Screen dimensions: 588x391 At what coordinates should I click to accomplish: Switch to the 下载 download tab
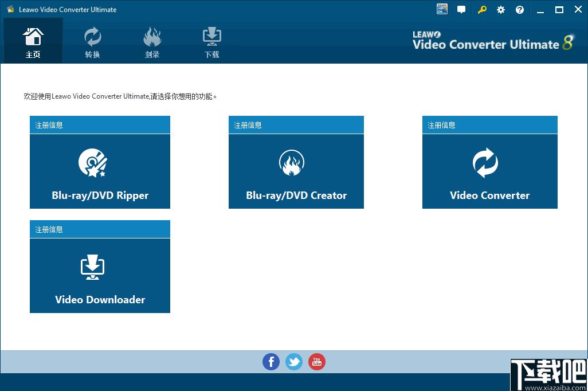[212, 41]
